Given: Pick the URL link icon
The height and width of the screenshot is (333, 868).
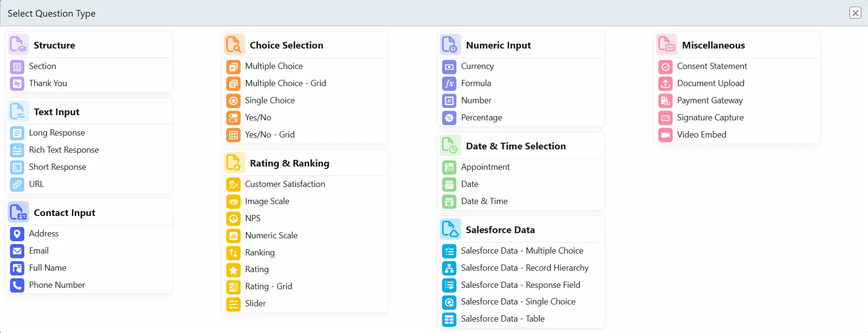Looking at the screenshot, I should click(17, 185).
